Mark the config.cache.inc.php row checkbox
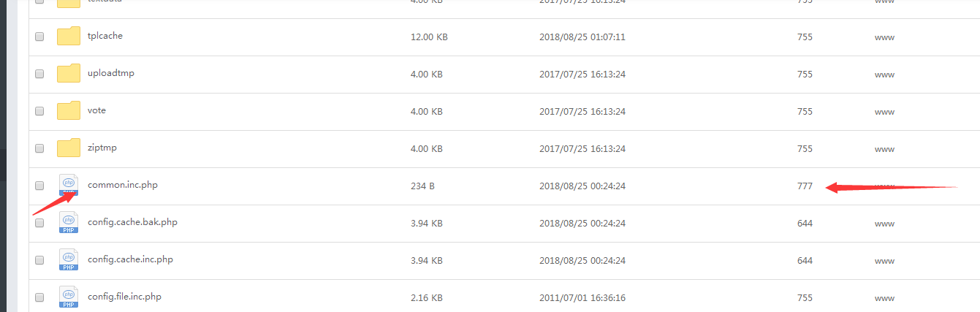The height and width of the screenshot is (312, 980). click(x=39, y=260)
